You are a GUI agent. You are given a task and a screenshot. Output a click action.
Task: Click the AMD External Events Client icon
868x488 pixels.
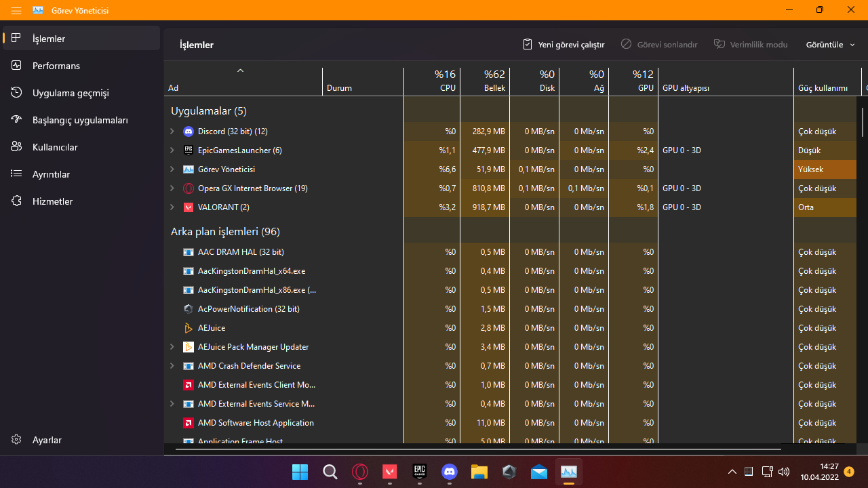click(189, 385)
